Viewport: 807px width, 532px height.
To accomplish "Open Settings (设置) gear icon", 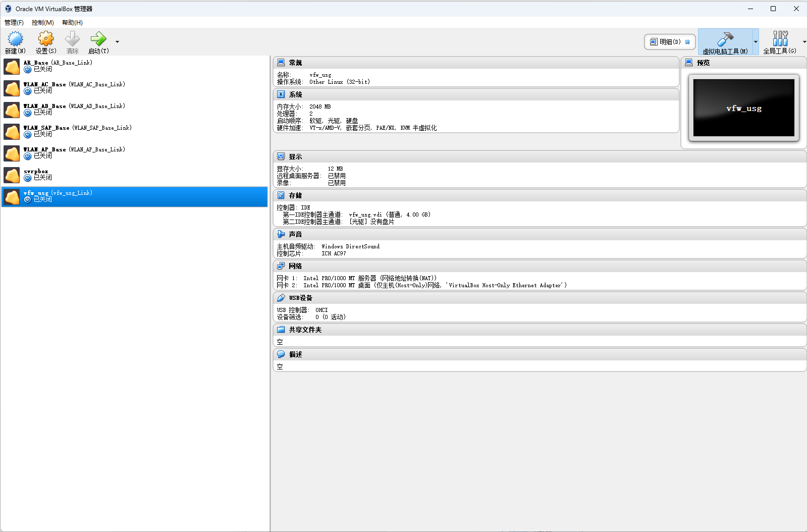I will [45, 39].
